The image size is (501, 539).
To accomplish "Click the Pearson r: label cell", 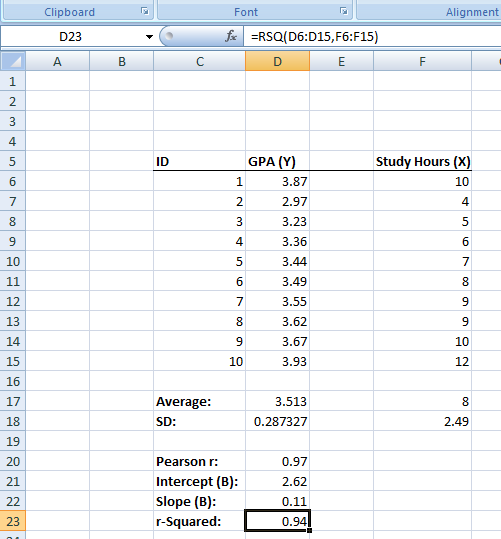I will click(x=199, y=461).
